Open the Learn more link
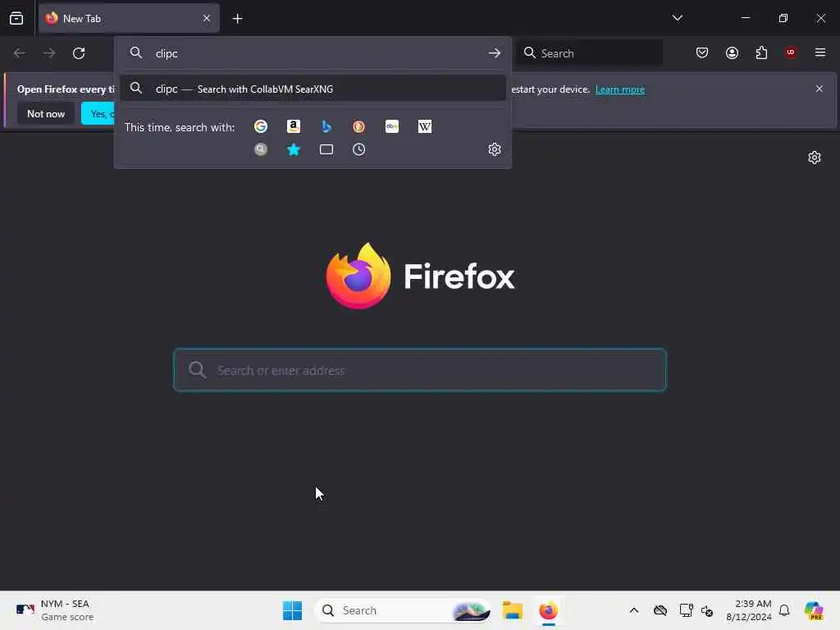This screenshot has width=840, height=630. (x=620, y=89)
